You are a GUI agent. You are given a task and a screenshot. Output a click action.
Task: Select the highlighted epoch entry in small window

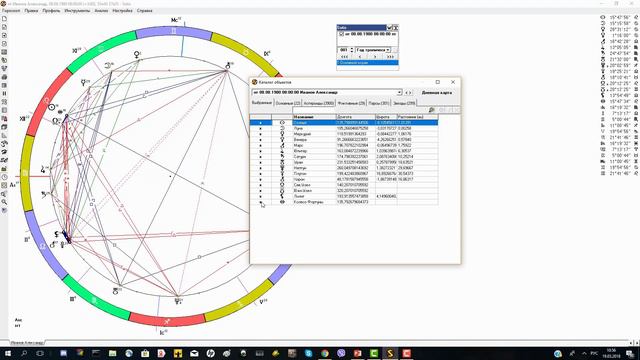tap(367, 63)
